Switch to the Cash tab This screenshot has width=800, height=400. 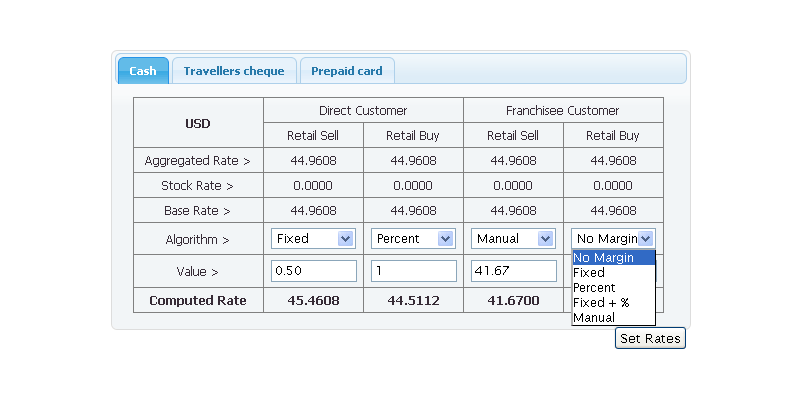[x=142, y=71]
